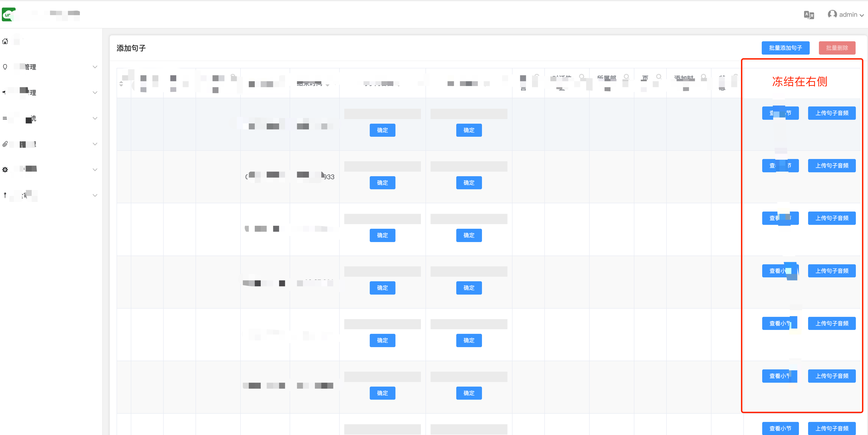Click left 确定 button in the 933 row
Image resolution: width=868 pixels, height=435 pixels.
pos(382,183)
